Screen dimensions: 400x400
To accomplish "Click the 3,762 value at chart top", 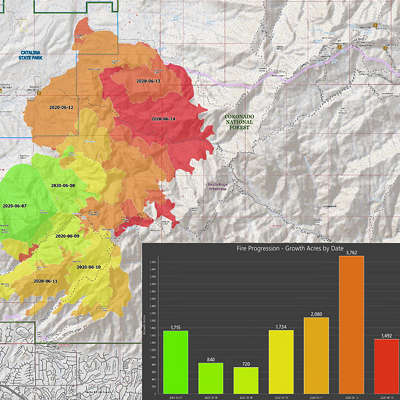I will point(352,253).
